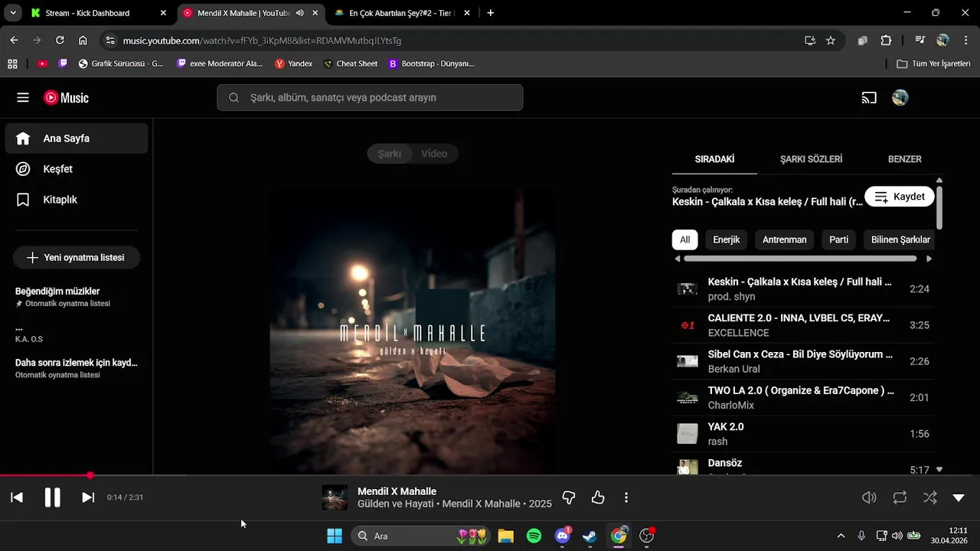Viewport: 980px width, 551px height.
Task: Click the song search field
Action: [x=370, y=98]
